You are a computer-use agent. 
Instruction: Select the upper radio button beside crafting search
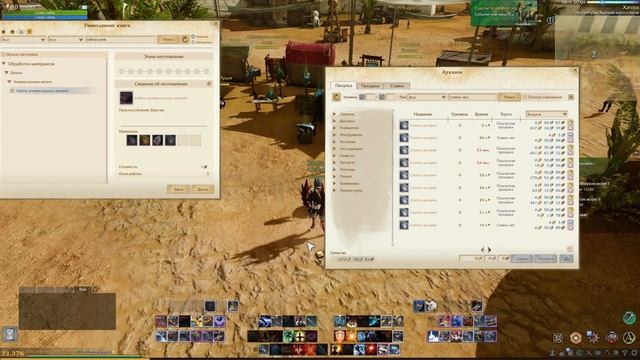193,37
